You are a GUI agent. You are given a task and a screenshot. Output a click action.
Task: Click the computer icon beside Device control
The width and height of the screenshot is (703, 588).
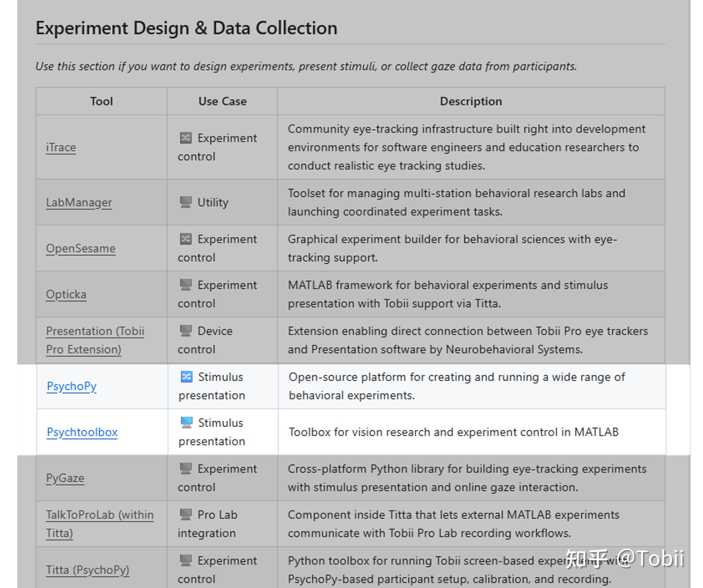point(186,331)
